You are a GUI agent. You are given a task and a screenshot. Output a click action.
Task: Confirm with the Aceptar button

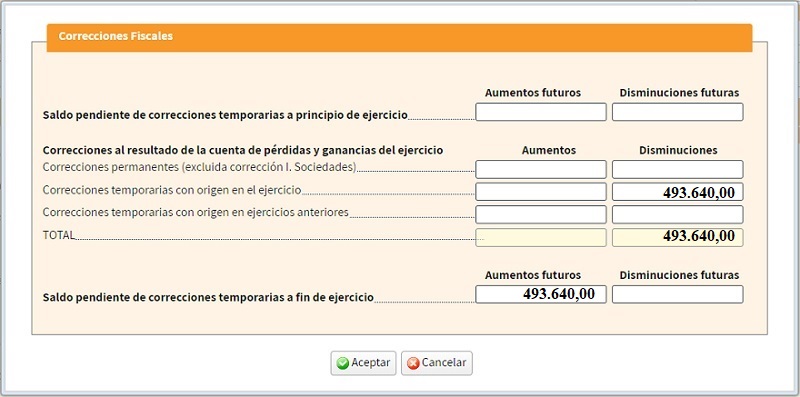coord(363,363)
